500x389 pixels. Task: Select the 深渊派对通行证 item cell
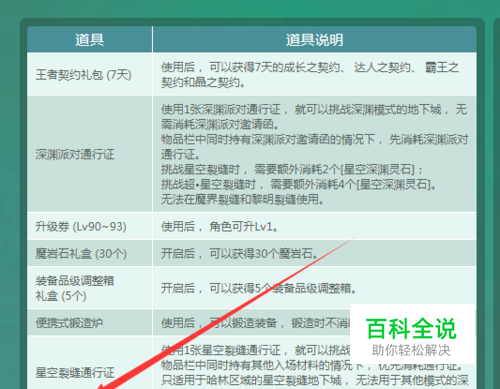pyautogui.click(x=90, y=154)
